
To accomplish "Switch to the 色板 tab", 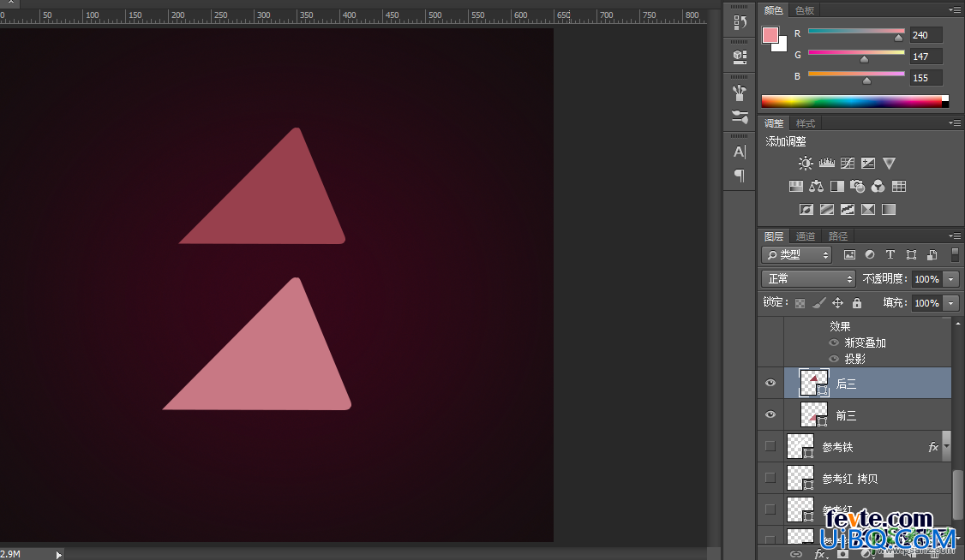I will click(805, 9).
